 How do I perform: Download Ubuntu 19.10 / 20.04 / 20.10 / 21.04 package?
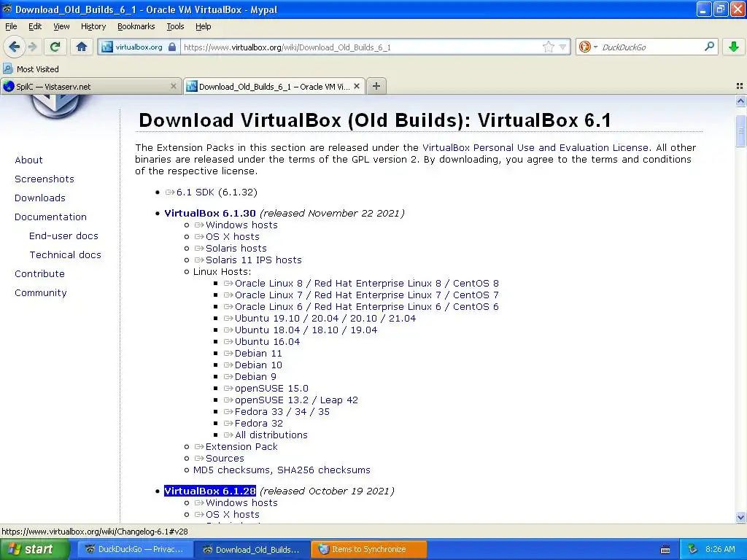(325, 318)
